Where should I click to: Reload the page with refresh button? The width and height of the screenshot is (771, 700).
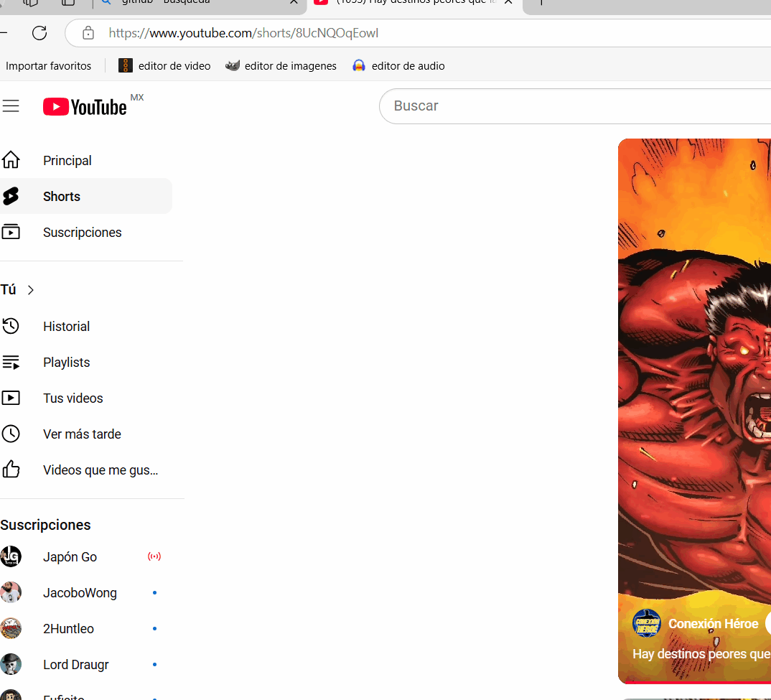[x=39, y=33]
